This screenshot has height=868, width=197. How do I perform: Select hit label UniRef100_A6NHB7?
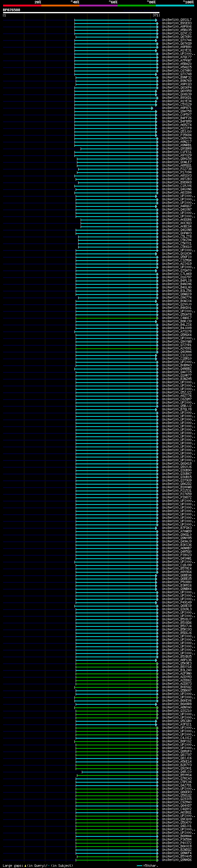pos(176,548)
